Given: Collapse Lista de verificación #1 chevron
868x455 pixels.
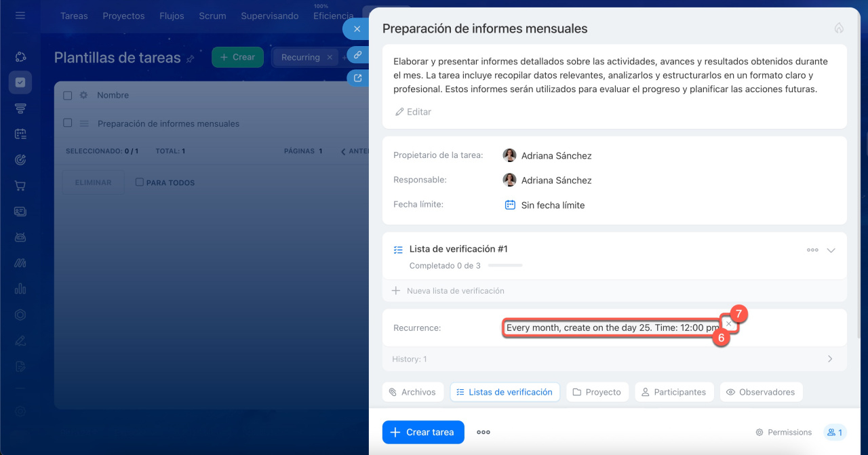Looking at the screenshot, I should 831,250.
